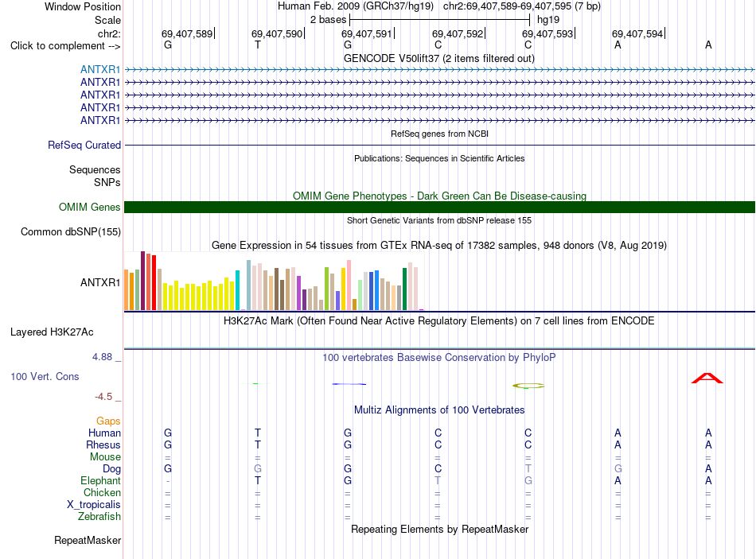The width and height of the screenshot is (756, 559).
Task: Open the OMIM Genes track label
Action: pos(89,208)
